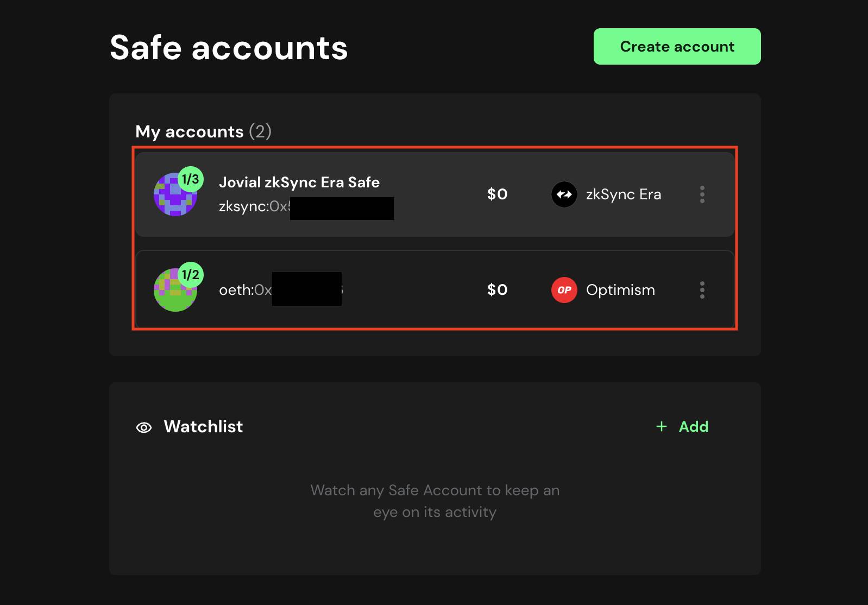The image size is (868, 605).
Task: Click the 1/2 threshold badge
Action: point(191,275)
